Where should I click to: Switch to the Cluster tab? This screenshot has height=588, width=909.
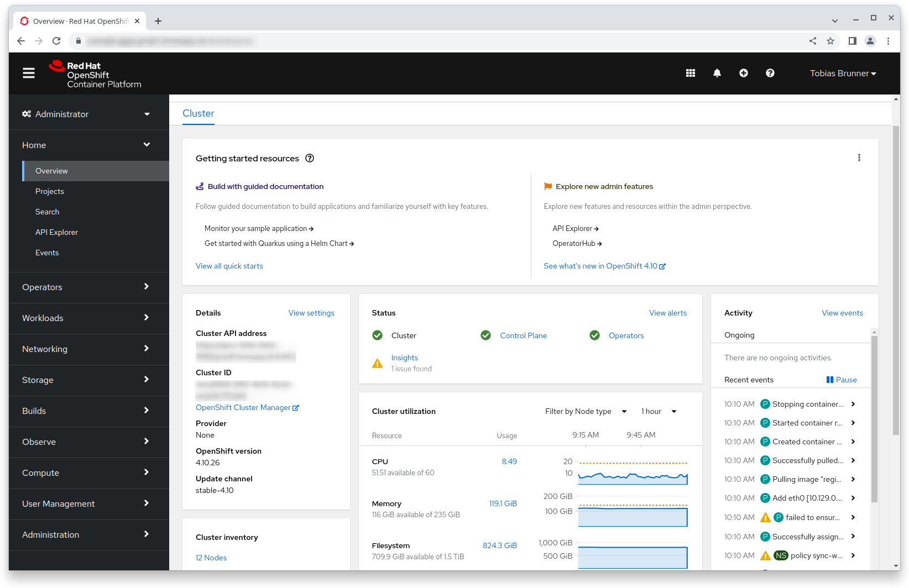pyautogui.click(x=198, y=113)
